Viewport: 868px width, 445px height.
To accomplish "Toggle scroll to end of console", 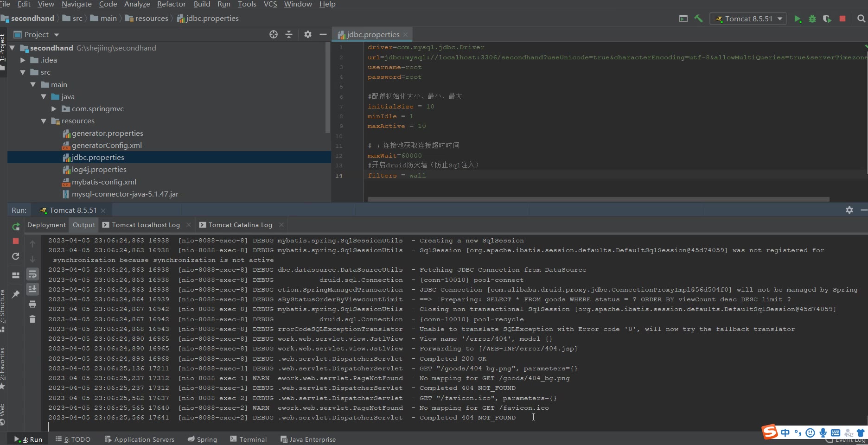I will (32, 289).
